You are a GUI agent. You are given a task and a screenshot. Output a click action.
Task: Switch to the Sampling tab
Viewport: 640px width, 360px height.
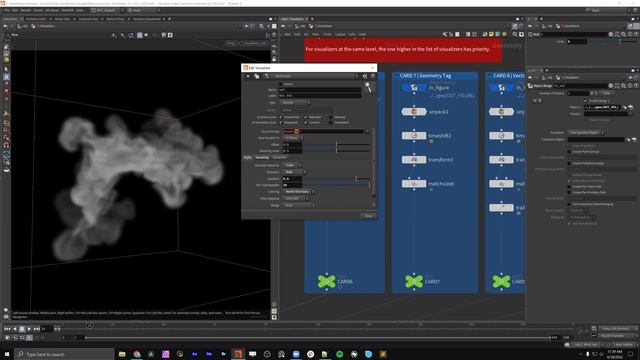point(262,158)
